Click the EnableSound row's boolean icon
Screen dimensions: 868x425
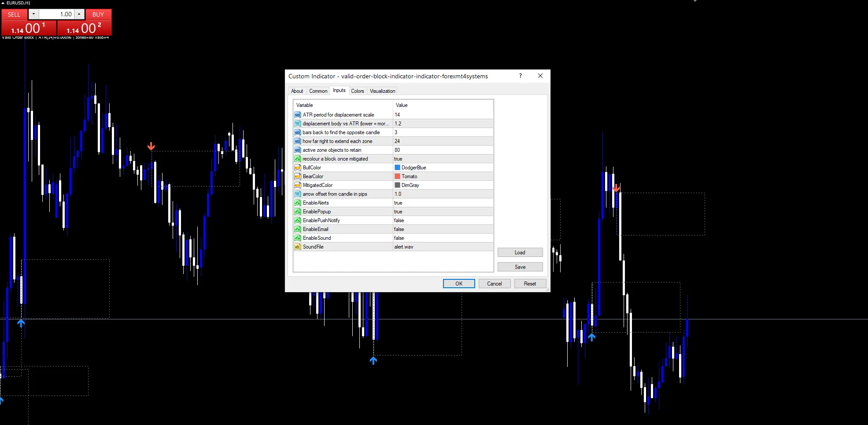click(x=298, y=238)
